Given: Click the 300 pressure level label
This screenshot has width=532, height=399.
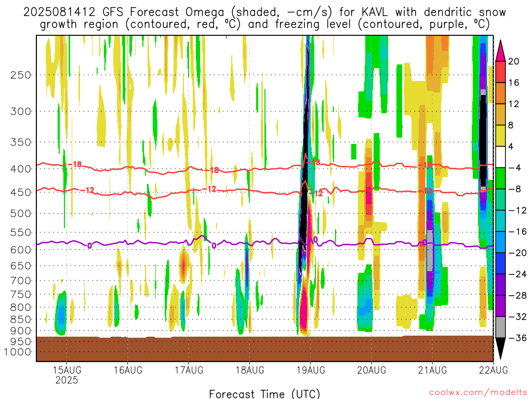Looking at the screenshot, I should (x=21, y=111).
